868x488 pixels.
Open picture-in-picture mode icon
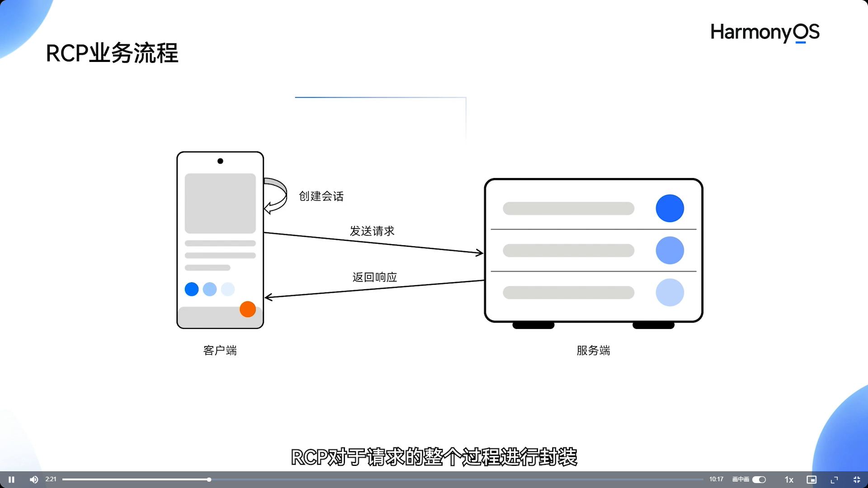point(811,479)
